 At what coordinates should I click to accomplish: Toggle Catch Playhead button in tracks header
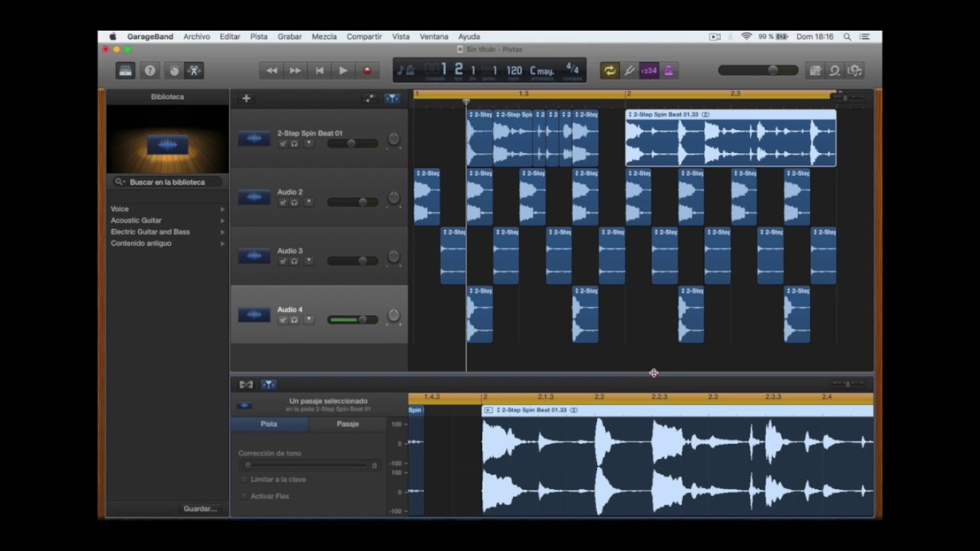[392, 98]
